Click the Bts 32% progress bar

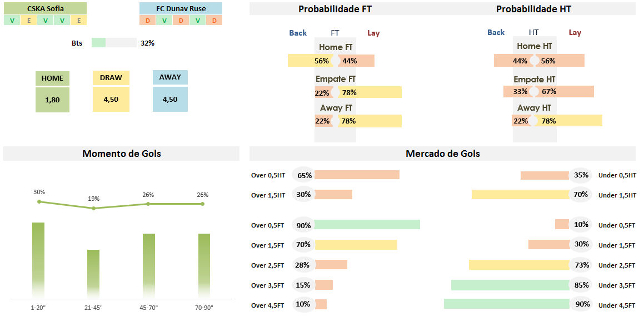click(x=114, y=43)
